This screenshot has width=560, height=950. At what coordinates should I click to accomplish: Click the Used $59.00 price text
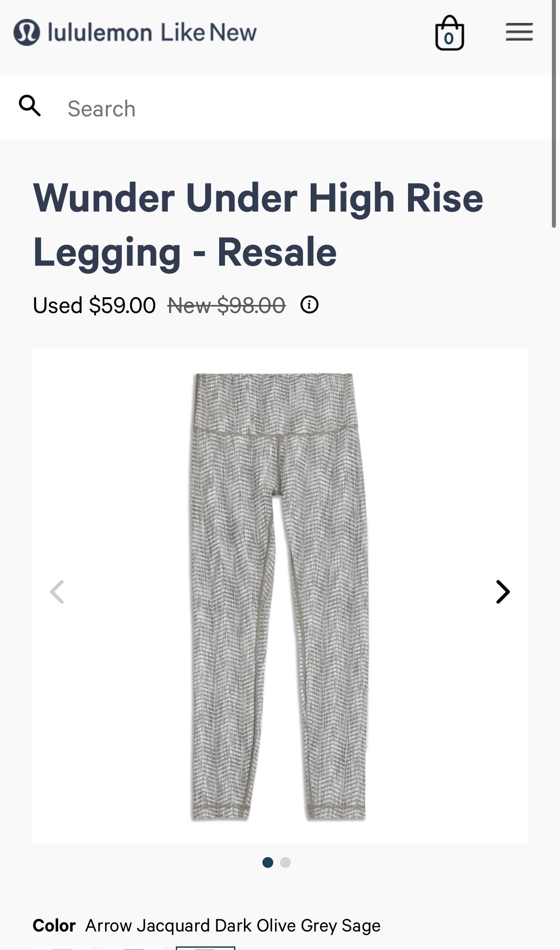(94, 305)
